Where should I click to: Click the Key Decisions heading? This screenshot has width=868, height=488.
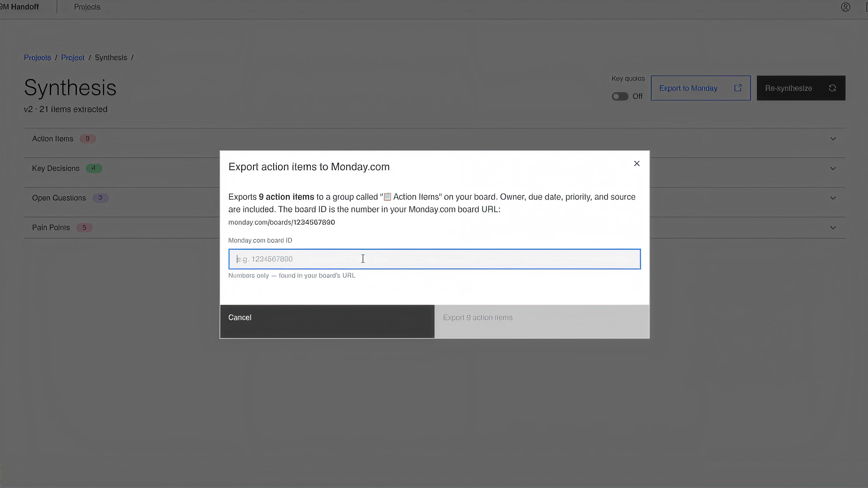point(56,168)
